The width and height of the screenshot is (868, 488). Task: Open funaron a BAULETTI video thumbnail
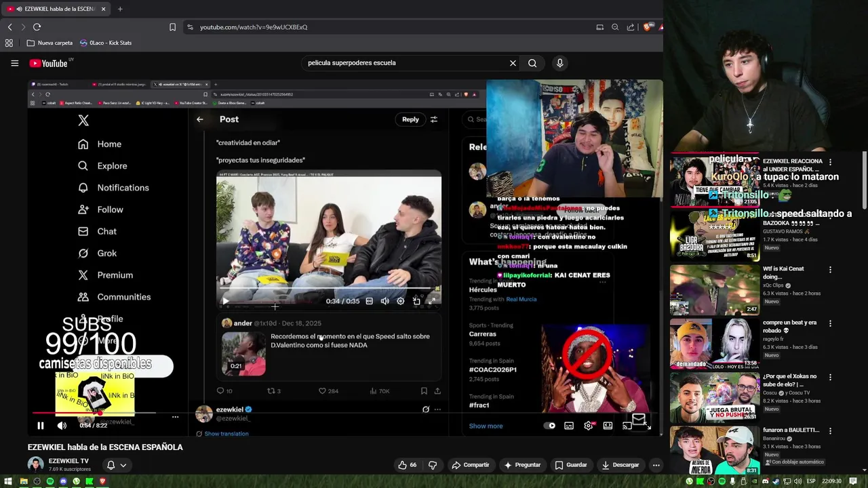click(715, 450)
